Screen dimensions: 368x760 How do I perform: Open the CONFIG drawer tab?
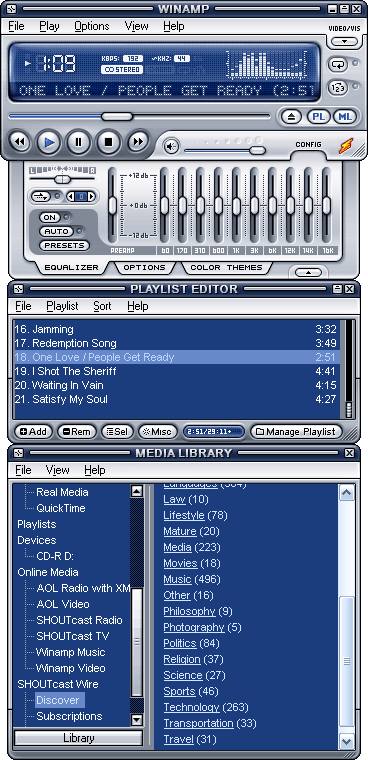click(308, 144)
